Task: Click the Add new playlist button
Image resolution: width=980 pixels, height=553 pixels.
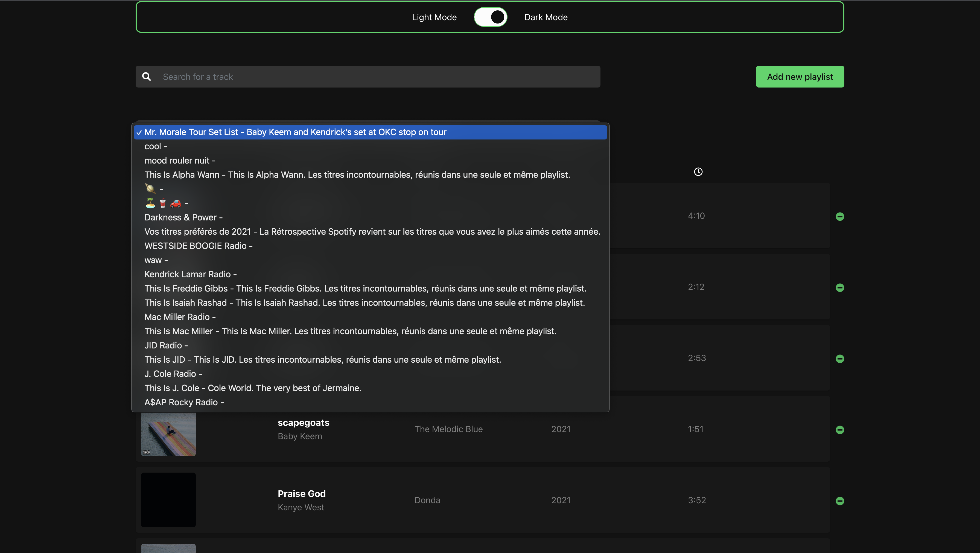Action: pos(800,77)
